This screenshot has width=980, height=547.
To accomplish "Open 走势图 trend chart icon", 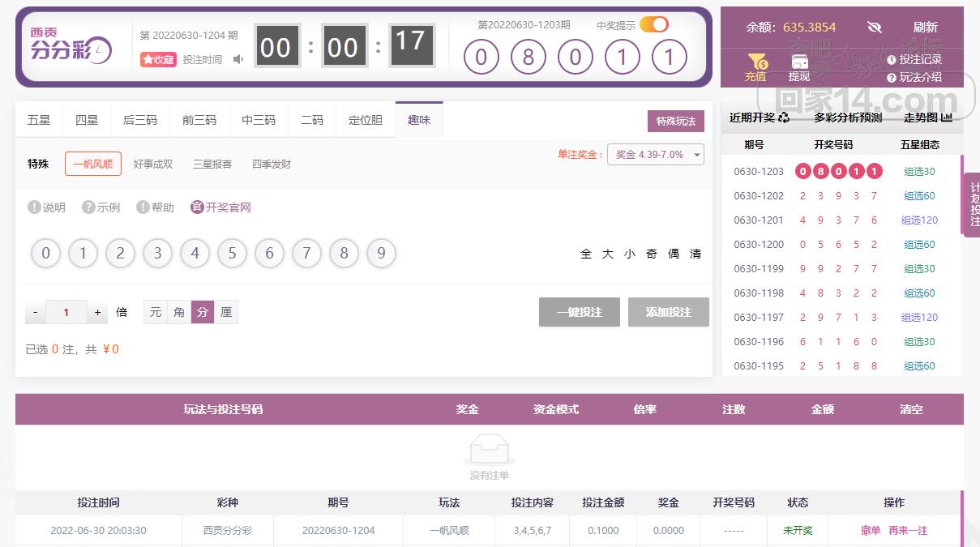I will click(946, 118).
